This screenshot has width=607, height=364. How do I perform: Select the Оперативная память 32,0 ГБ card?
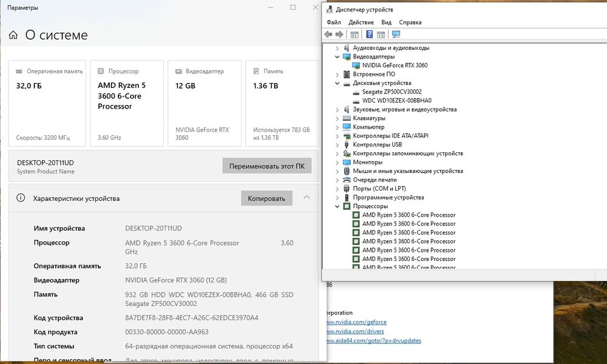(x=47, y=103)
